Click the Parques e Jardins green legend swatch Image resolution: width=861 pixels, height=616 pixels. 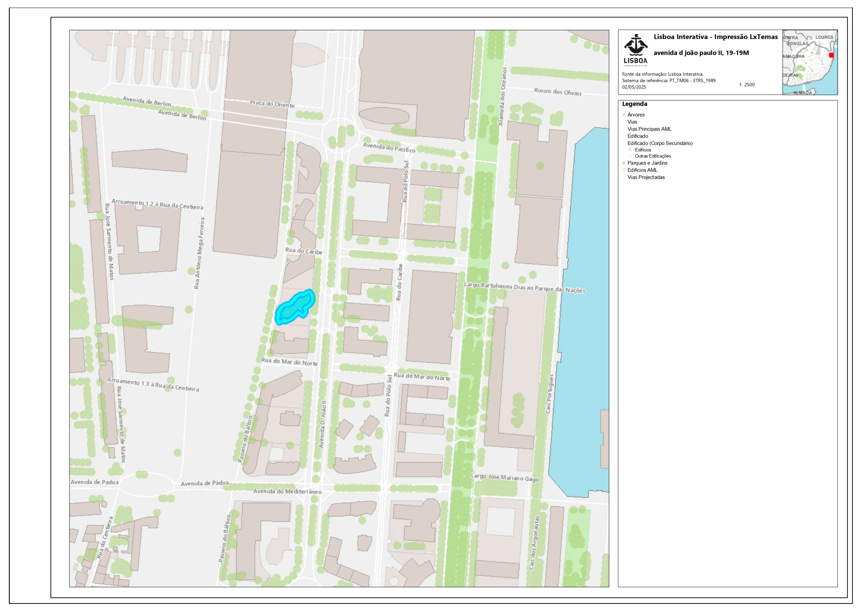tap(624, 163)
